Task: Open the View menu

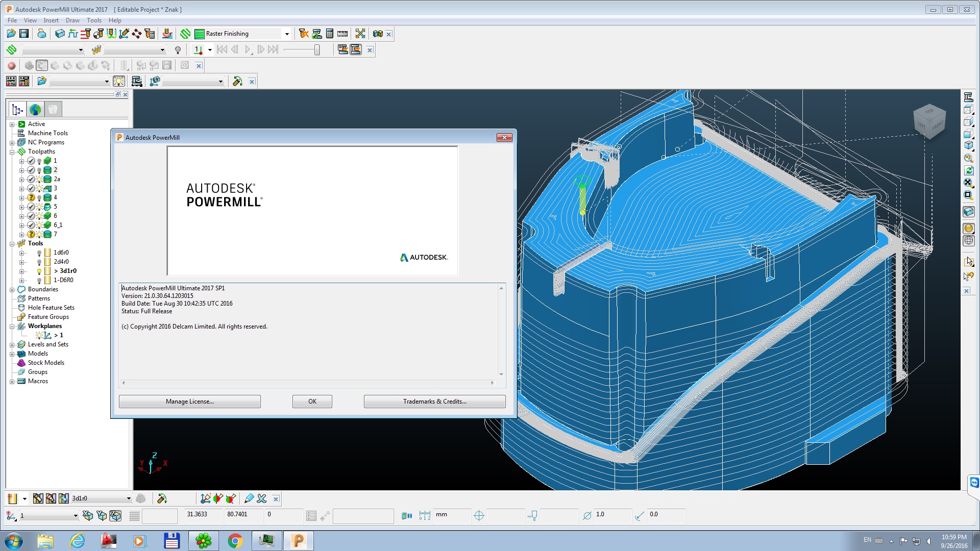Action: 30,20
